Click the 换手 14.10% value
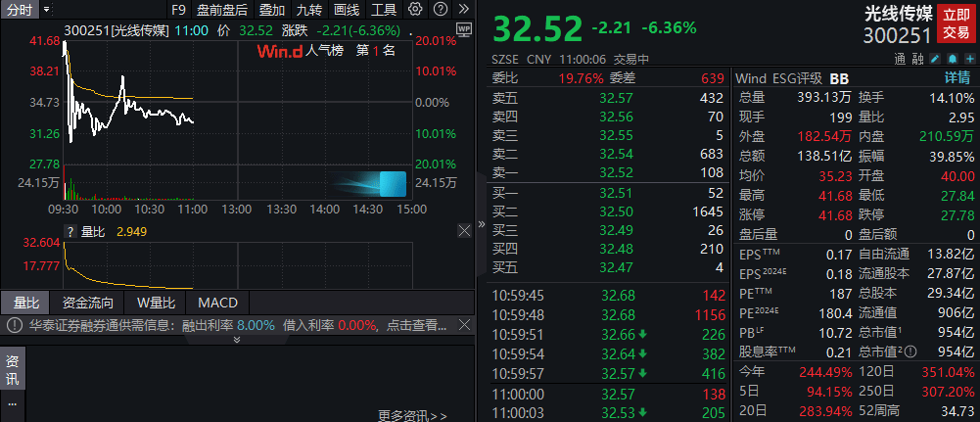 pyautogui.click(x=952, y=98)
